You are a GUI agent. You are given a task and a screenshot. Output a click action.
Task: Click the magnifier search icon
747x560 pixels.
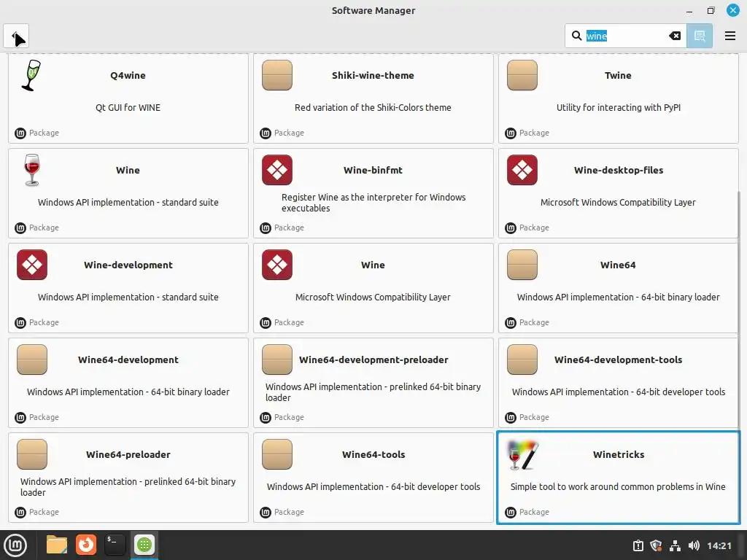pyautogui.click(x=576, y=36)
